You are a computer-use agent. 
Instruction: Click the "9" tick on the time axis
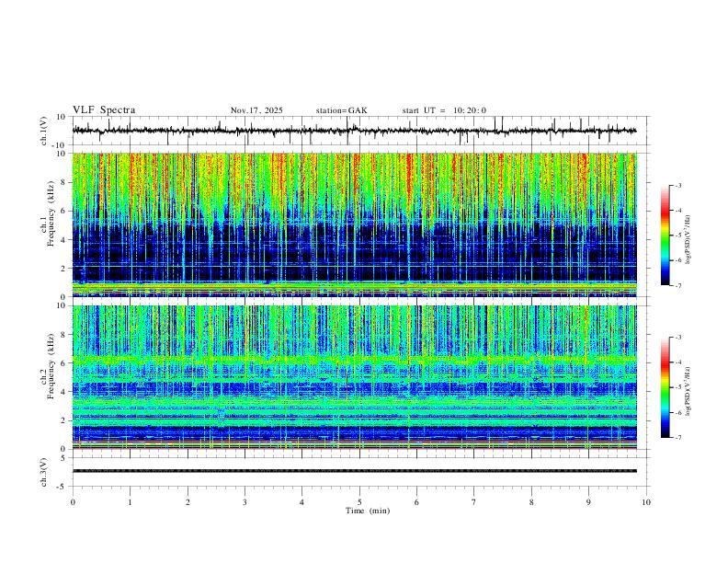click(588, 502)
